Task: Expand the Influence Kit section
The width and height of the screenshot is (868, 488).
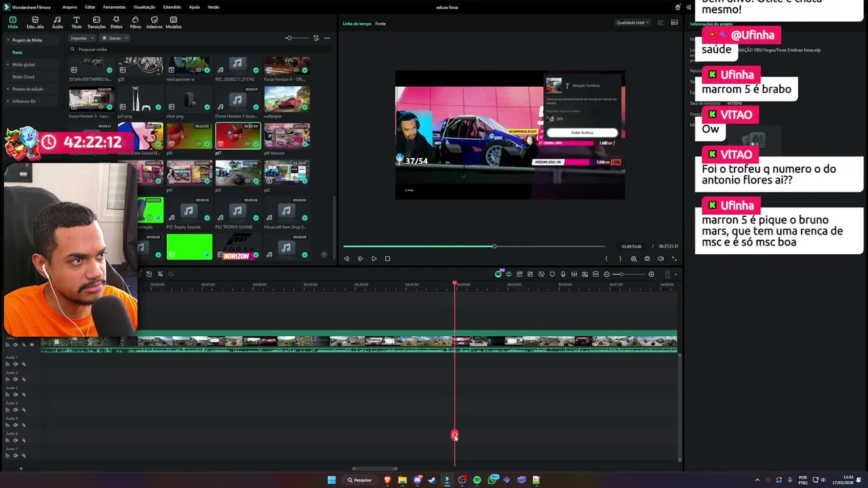Action: pyautogui.click(x=8, y=101)
